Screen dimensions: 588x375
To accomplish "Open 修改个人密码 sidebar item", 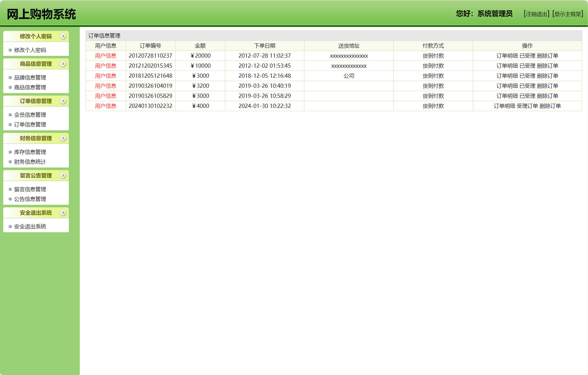I will (x=30, y=50).
